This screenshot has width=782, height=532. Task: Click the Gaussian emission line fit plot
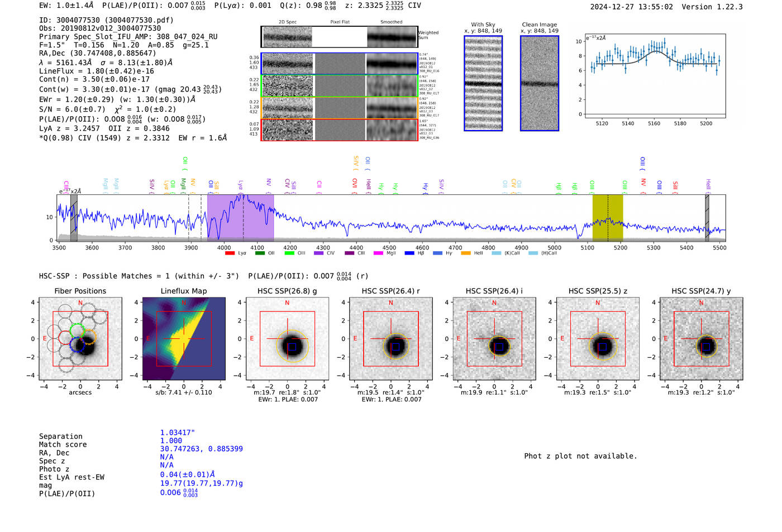point(655,76)
